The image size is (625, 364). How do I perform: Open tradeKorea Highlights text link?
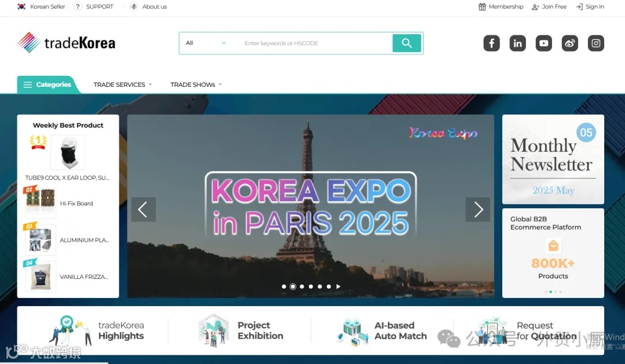[121, 330]
